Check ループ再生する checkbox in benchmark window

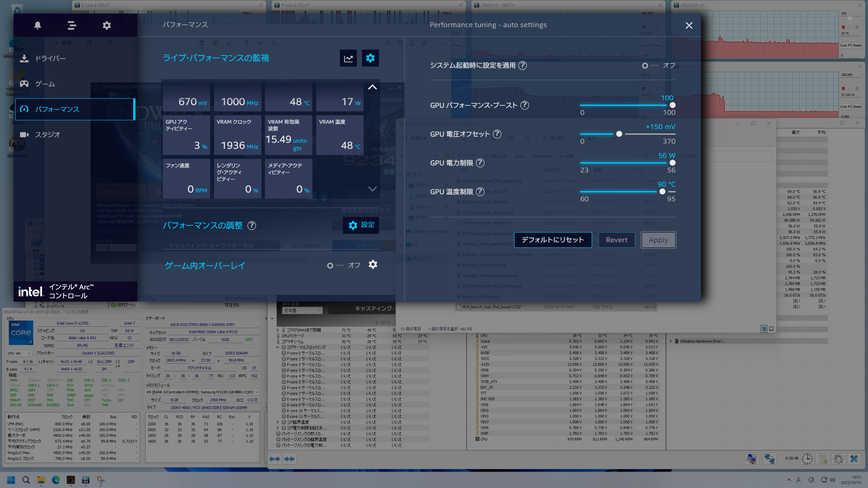click(x=288, y=246)
